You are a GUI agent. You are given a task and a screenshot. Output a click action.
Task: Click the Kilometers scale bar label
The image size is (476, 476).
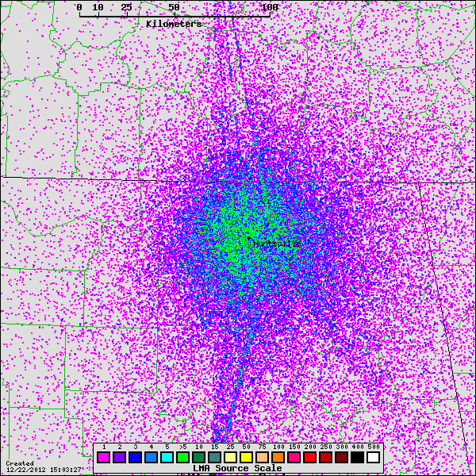coord(174,24)
